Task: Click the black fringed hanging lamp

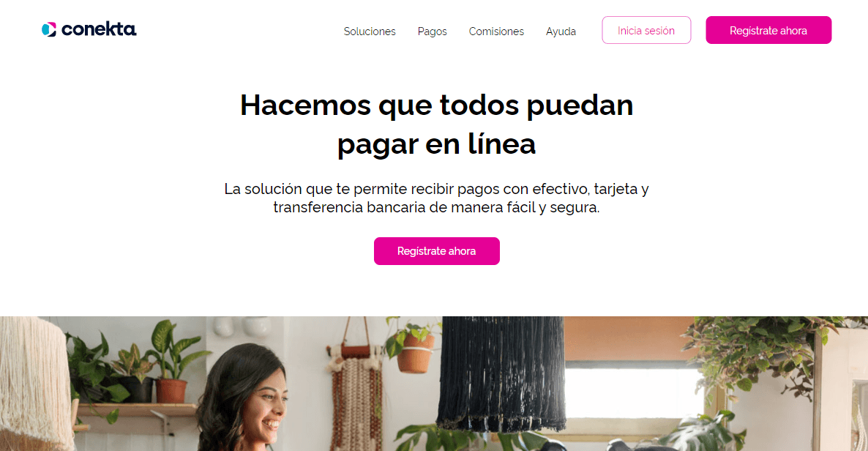Action: [x=502, y=373]
